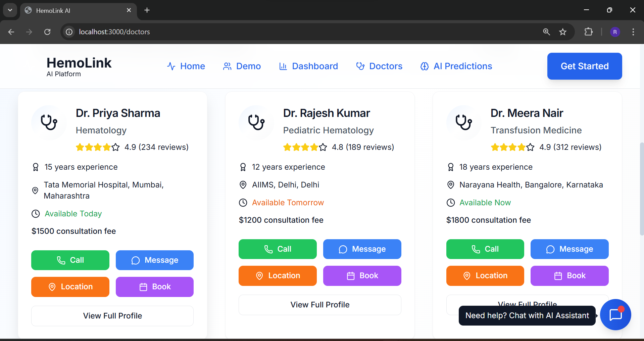Open the Chrome profile avatar R
The image size is (644, 341).
tap(615, 32)
